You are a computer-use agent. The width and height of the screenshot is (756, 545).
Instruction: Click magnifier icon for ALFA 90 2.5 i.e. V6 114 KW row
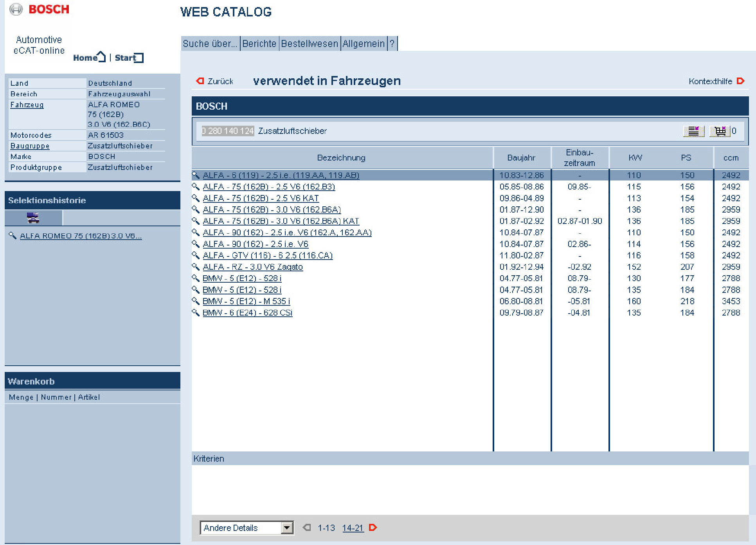click(196, 244)
